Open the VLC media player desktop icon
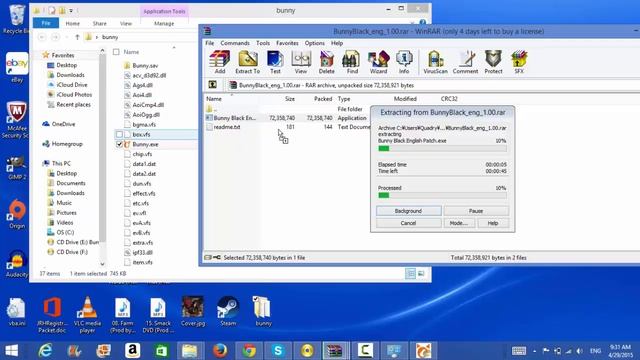Image resolution: width=640 pixels, height=360 pixels. coord(87,314)
